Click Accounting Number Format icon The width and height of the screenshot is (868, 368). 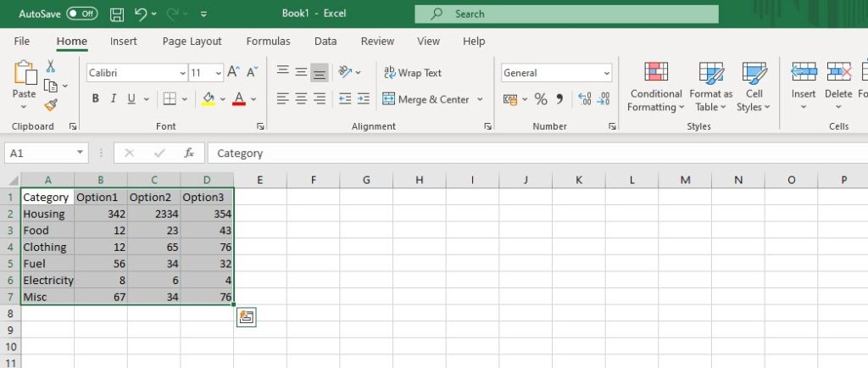[510, 99]
